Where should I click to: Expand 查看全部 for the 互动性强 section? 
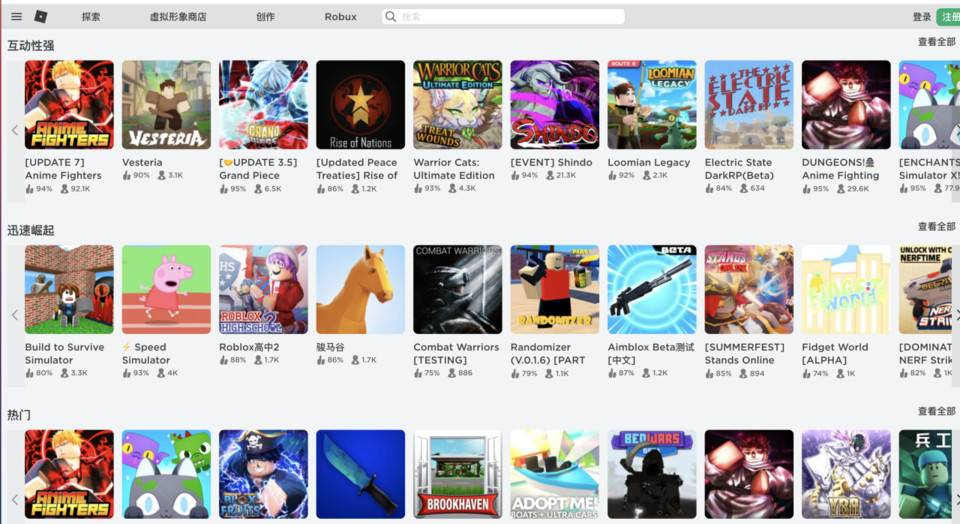(x=936, y=42)
